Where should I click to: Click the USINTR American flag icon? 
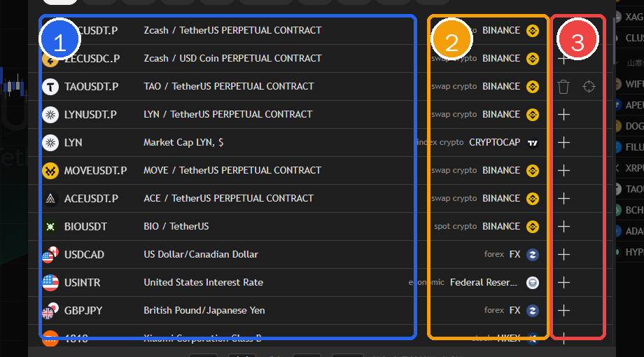50,283
